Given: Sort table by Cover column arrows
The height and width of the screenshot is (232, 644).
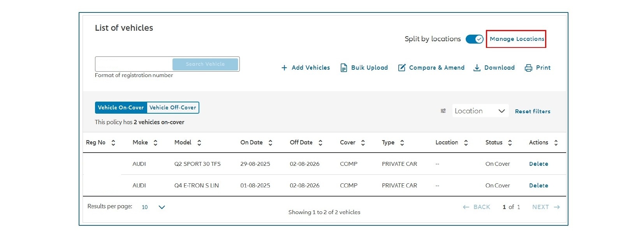Looking at the screenshot, I should (363, 143).
